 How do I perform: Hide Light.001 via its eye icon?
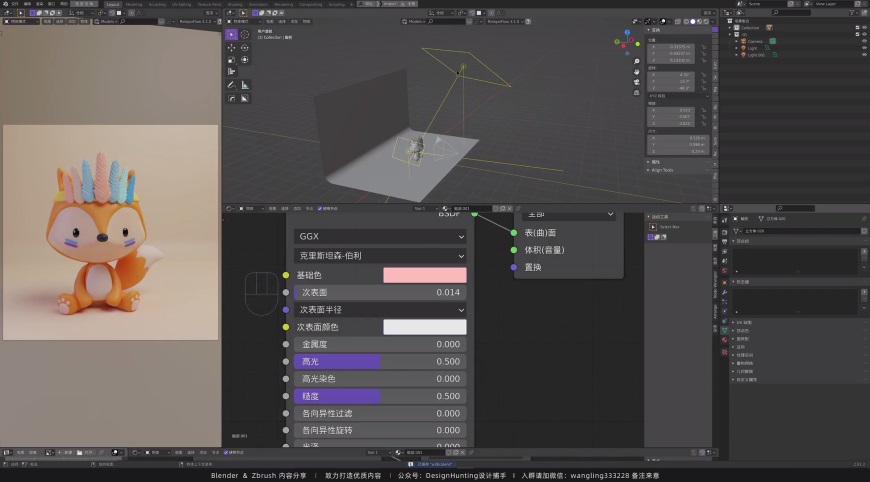click(x=864, y=55)
